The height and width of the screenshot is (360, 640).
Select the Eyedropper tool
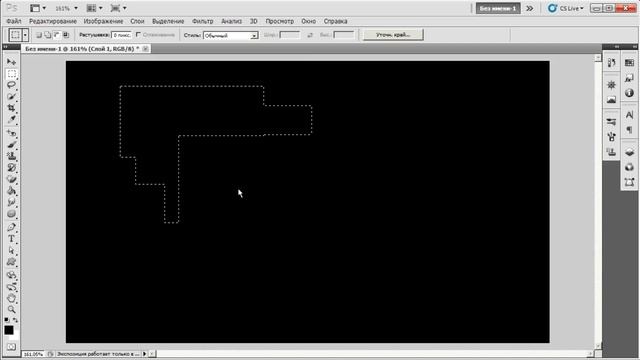point(11,120)
